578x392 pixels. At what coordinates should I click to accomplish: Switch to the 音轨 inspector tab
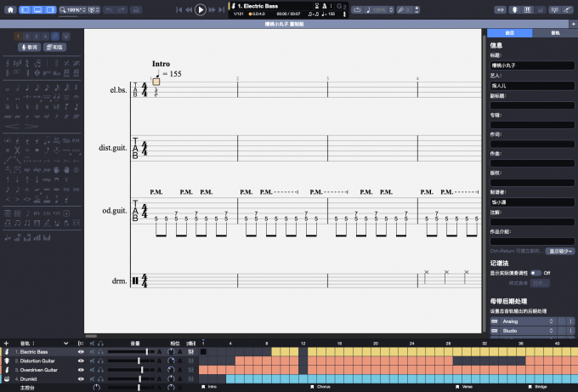(x=555, y=32)
